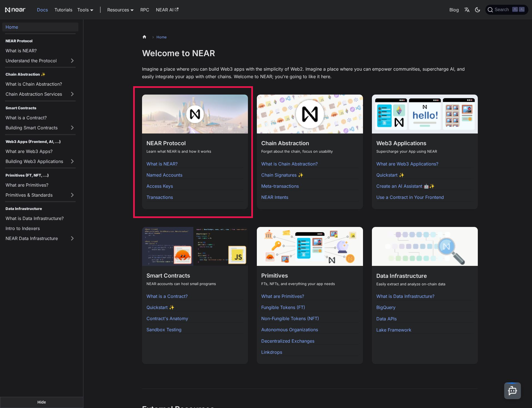Click the NEAR logo in the navbar

tap(15, 10)
